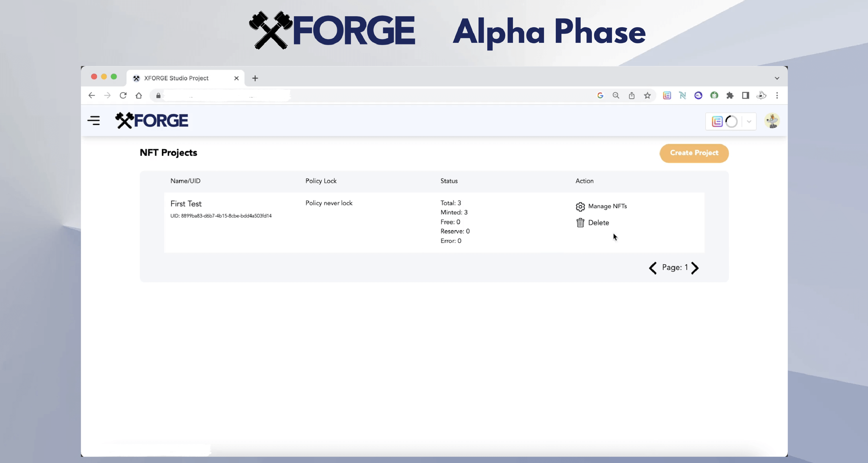Open the user profile avatar
868x463 pixels.
point(772,121)
